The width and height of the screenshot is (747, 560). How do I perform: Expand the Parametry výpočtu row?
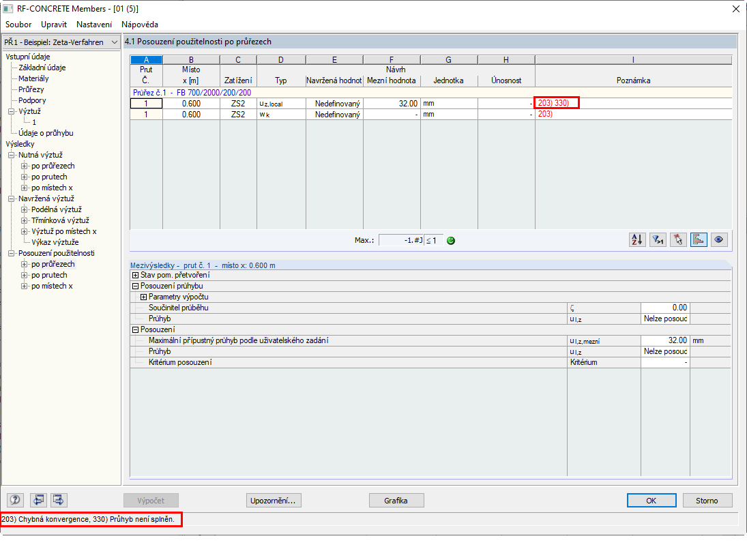pyautogui.click(x=143, y=297)
